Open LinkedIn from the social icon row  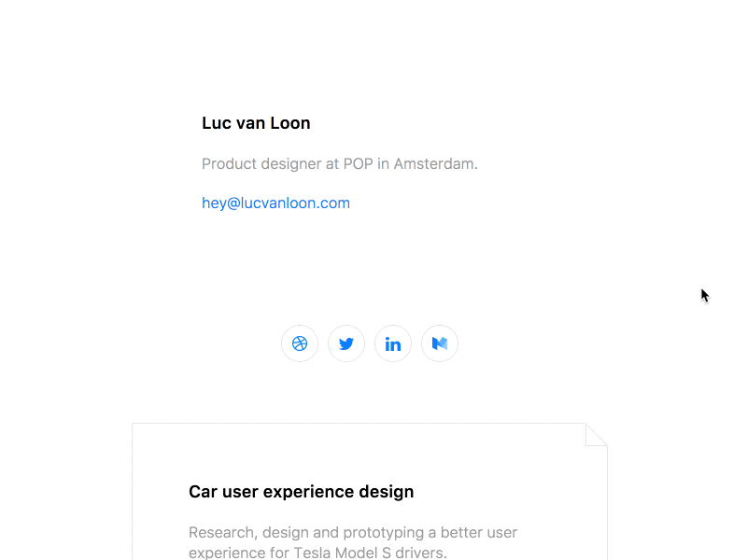pyautogui.click(x=393, y=343)
